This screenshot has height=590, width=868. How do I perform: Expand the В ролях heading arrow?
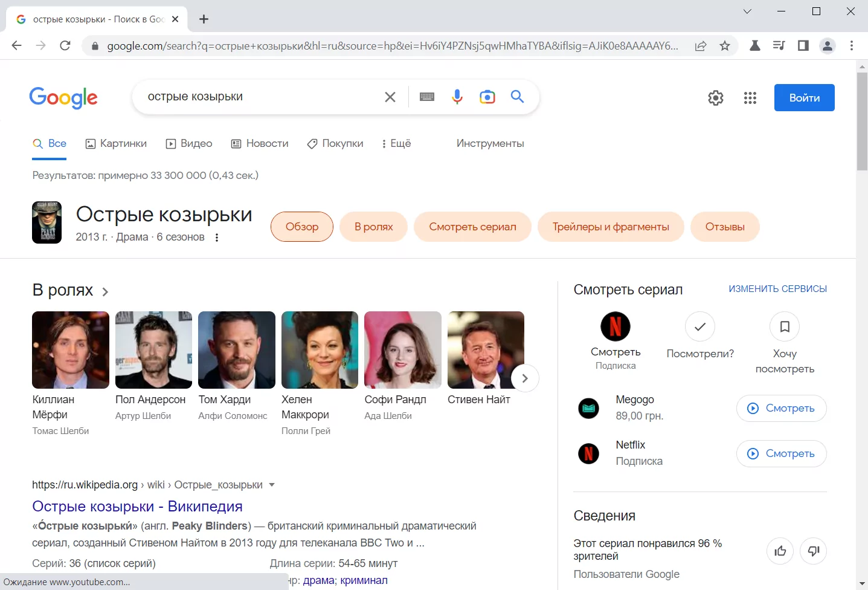click(x=105, y=292)
